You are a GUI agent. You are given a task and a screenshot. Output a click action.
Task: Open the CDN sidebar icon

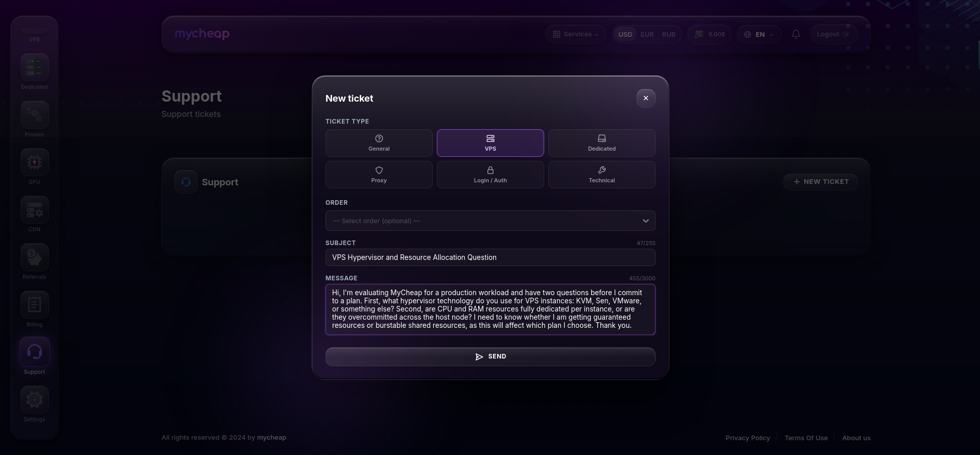[34, 210]
